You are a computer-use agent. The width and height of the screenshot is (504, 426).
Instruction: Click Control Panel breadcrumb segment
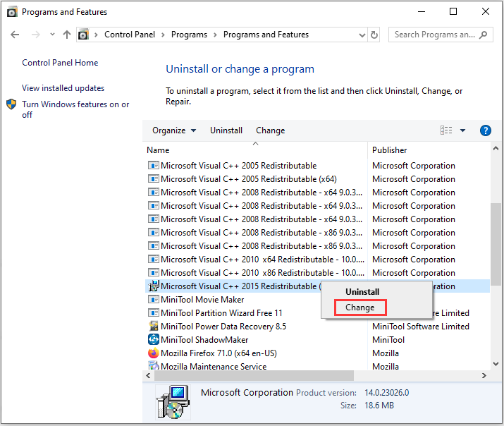click(x=130, y=35)
